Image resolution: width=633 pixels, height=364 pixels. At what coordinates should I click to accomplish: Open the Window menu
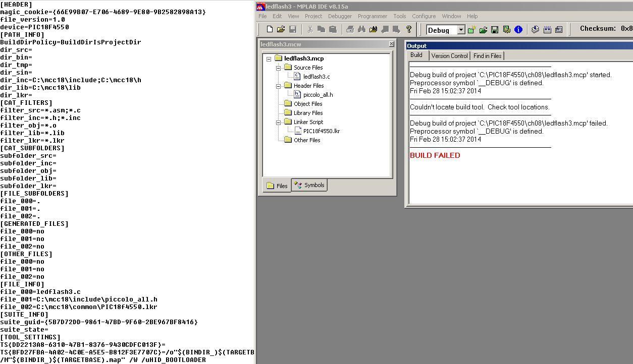(x=451, y=16)
